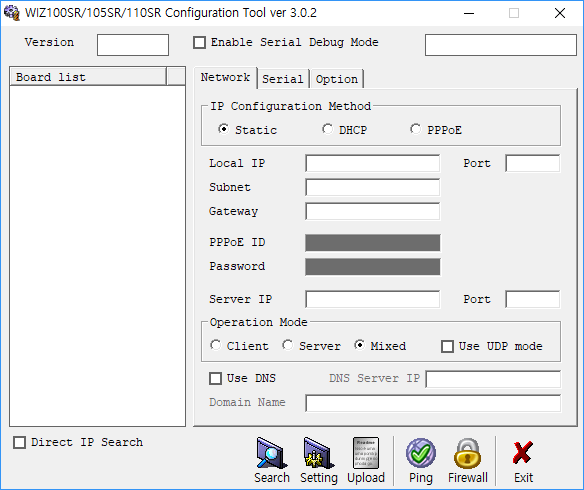Toggle the Direct IP Search checkbox
Viewport: 584px width, 490px height.
(x=19, y=443)
